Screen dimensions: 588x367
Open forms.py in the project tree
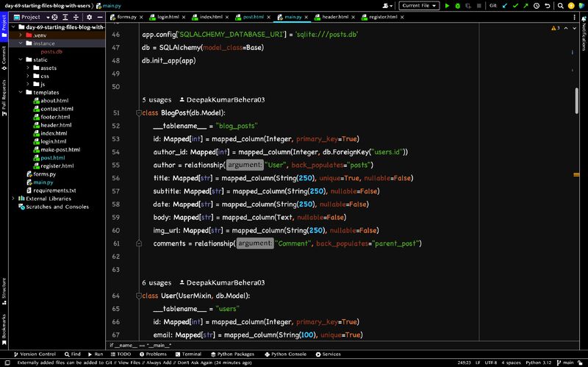coord(45,174)
